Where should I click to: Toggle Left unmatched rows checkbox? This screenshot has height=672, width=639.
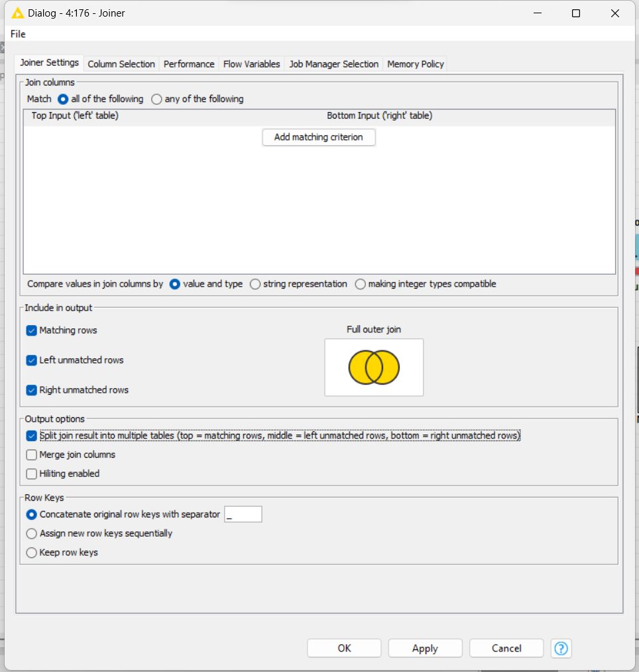coord(31,360)
